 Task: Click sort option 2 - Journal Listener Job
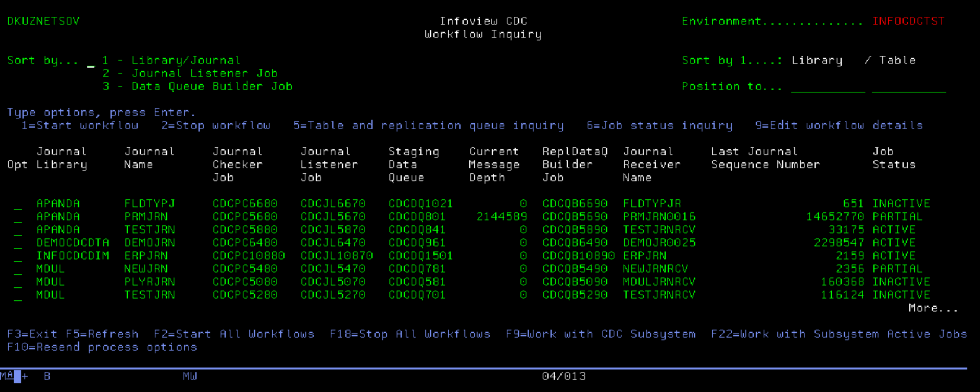click(190, 73)
